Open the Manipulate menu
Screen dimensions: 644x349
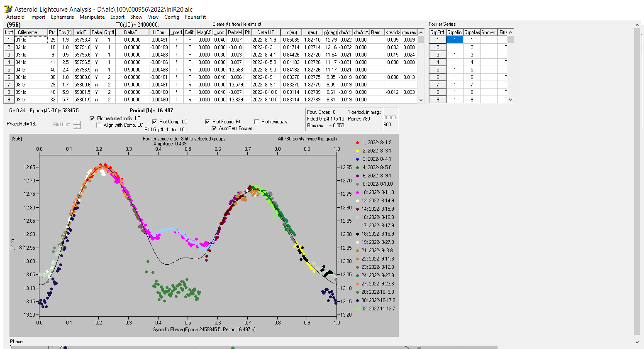[x=92, y=17]
